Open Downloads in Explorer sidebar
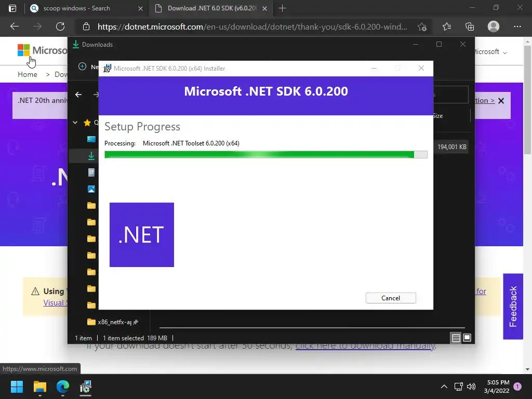Viewport: 532px width, 399px height. tap(91, 156)
